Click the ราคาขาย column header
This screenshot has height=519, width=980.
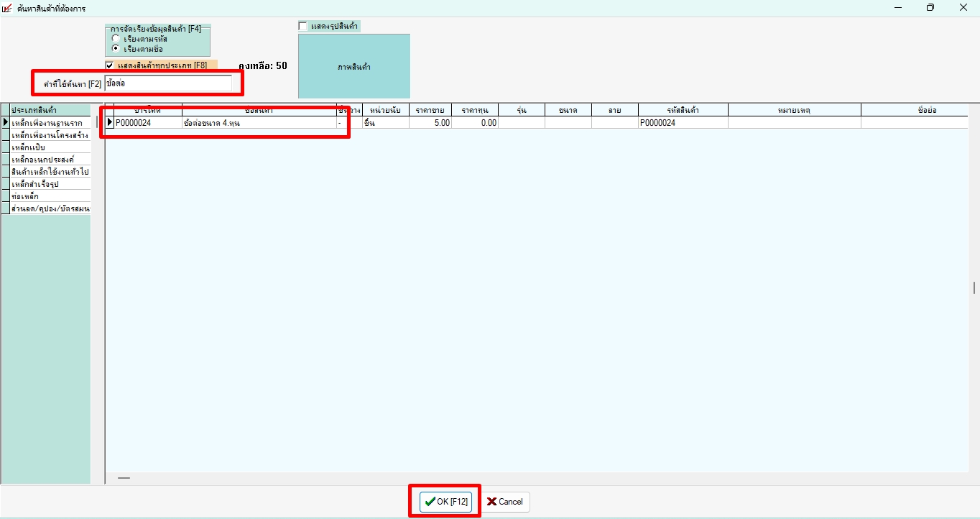(x=430, y=110)
